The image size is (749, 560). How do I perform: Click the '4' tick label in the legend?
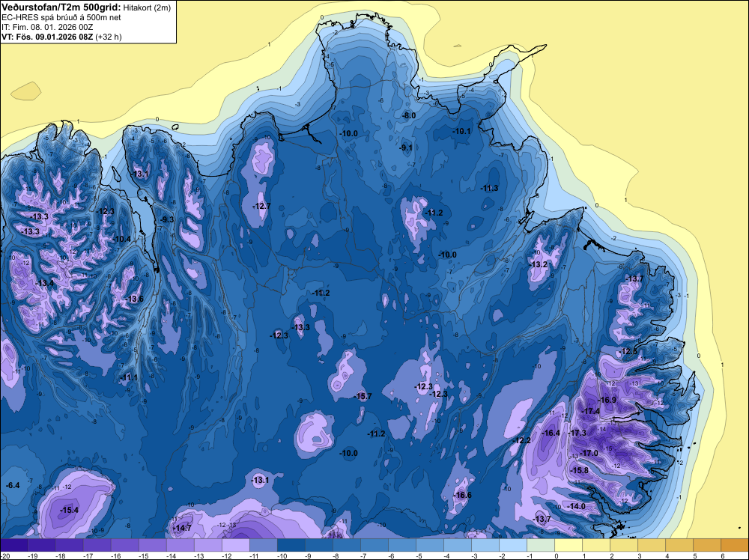click(x=667, y=556)
